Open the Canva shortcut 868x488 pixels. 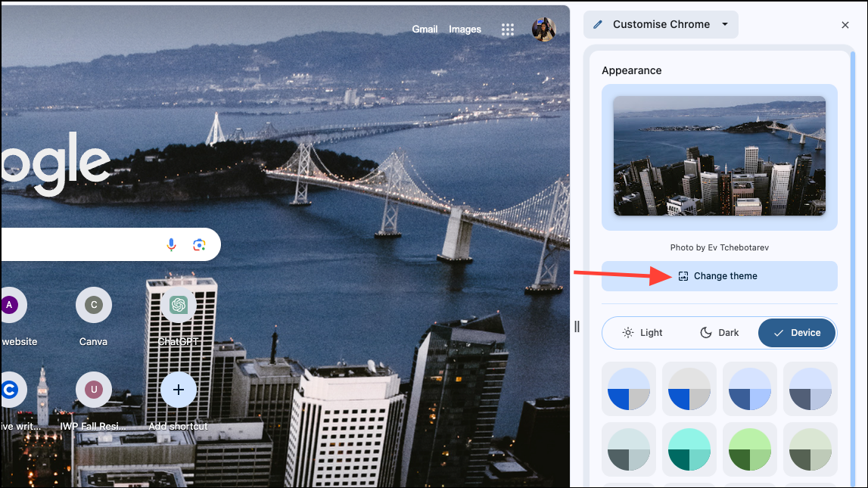click(94, 305)
